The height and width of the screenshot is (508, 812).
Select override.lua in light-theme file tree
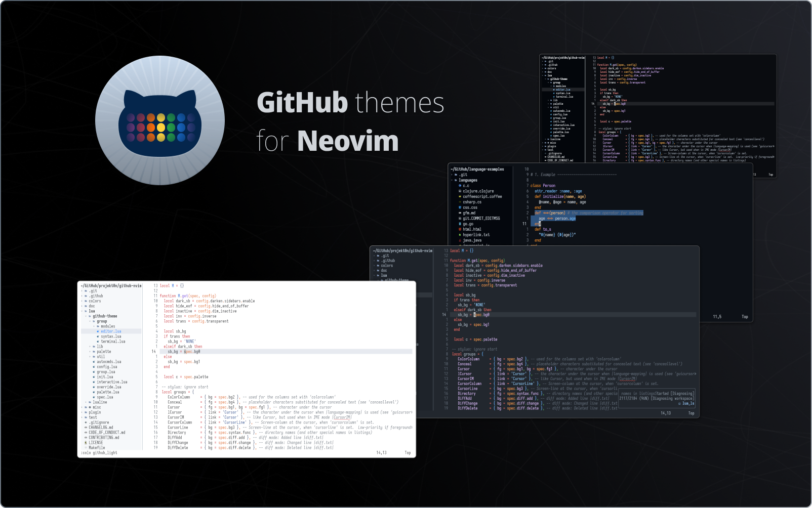(x=109, y=387)
